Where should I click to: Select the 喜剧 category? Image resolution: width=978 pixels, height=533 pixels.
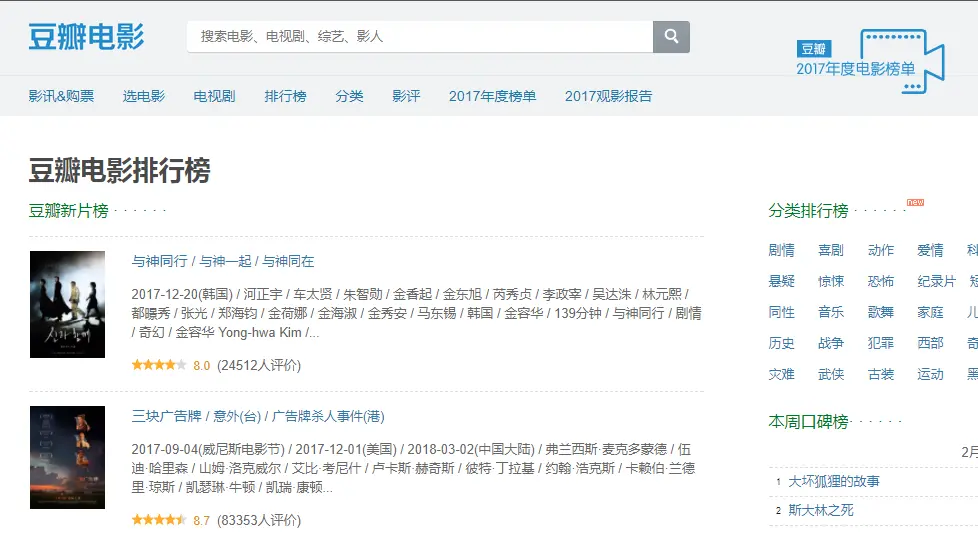[x=831, y=250]
